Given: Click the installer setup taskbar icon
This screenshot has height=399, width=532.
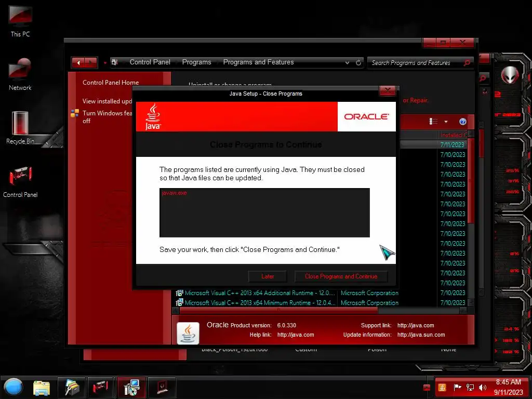Looking at the screenshot, I should 131,388.
